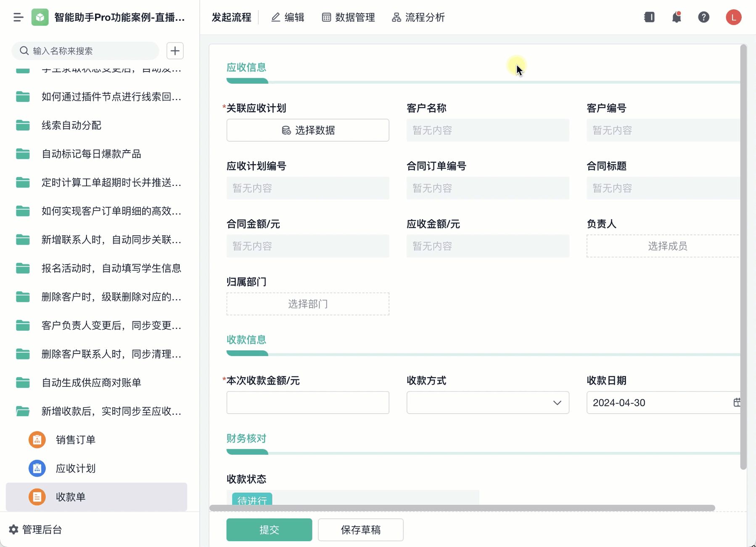Screen dimensions: 756x547
Task: Click 选择部门 for 归属部门
Action: [x=308, y=304]
